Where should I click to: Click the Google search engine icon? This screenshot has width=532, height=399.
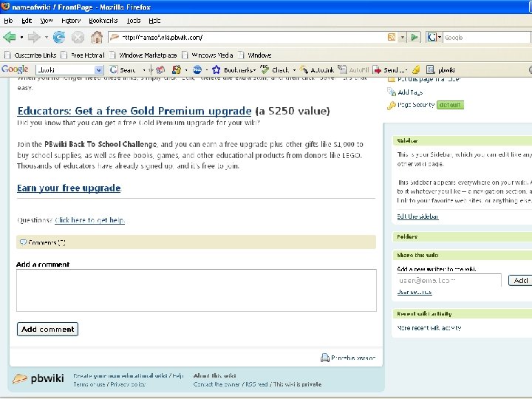(x=432, y=38)
